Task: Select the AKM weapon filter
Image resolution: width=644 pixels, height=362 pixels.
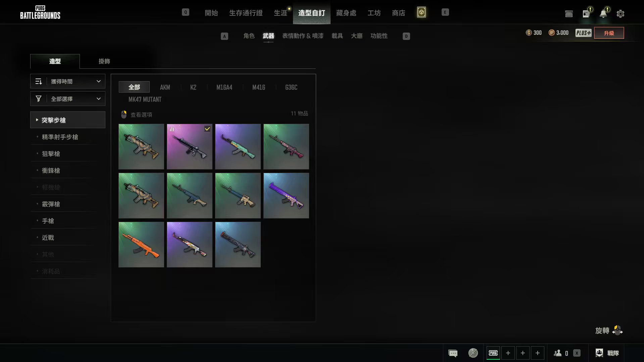Action: point(165,87)
